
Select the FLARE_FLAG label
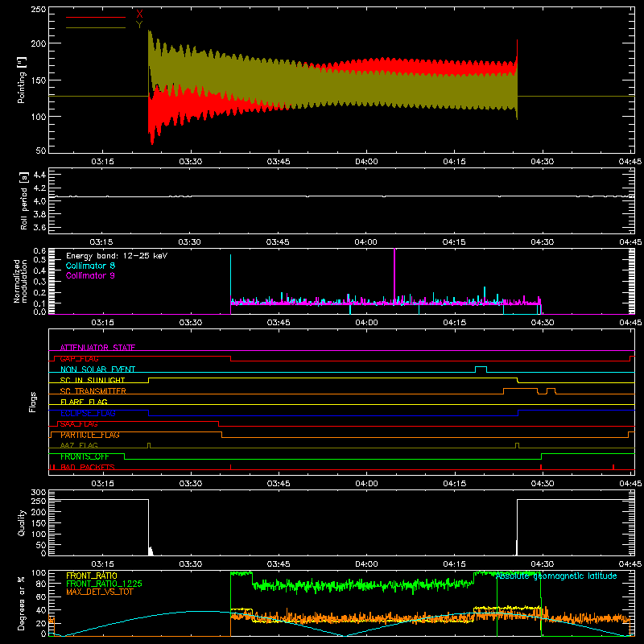coord(84,402)
